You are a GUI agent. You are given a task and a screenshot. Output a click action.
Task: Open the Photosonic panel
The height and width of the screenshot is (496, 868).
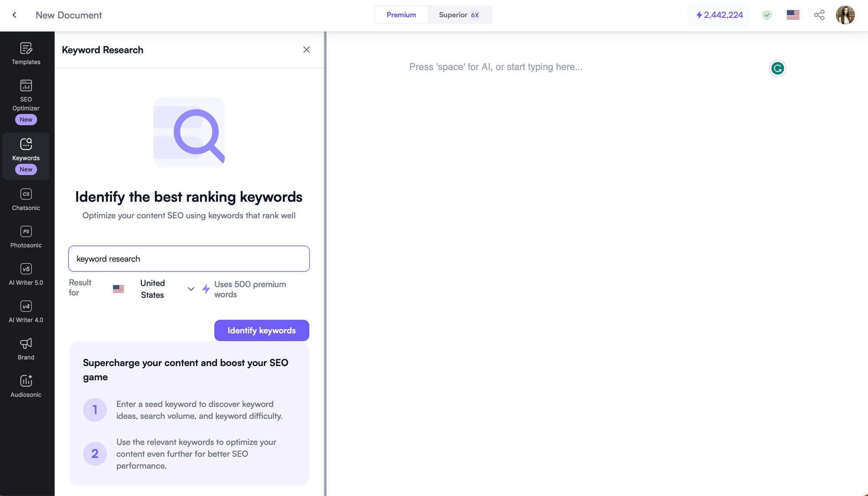[26, 237]
